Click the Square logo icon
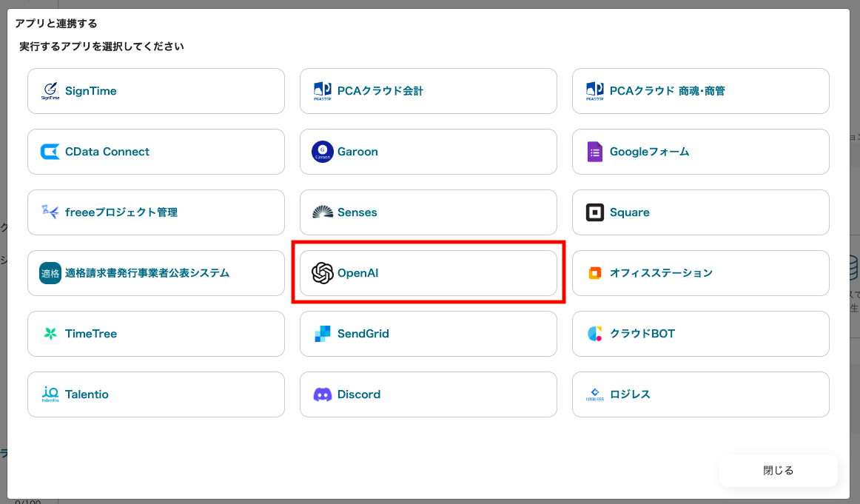860x504 pixels. tap(595, 212)
